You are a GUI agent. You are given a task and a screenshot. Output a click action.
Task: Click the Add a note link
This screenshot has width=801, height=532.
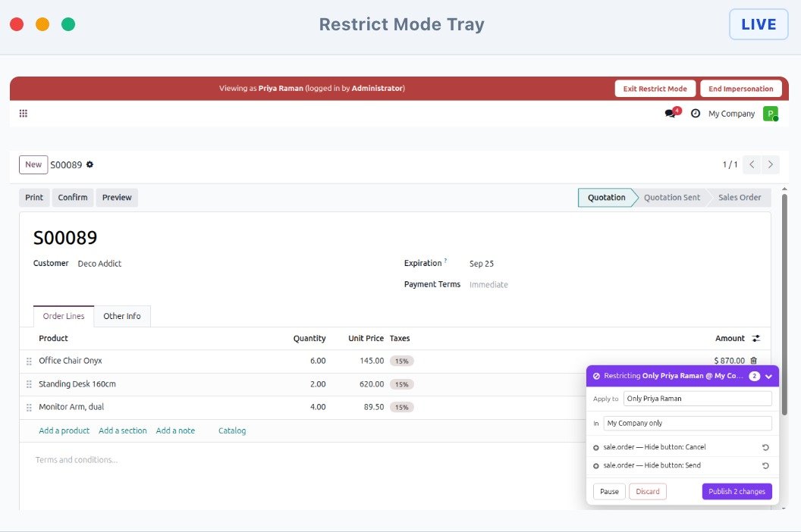point(175,430)
